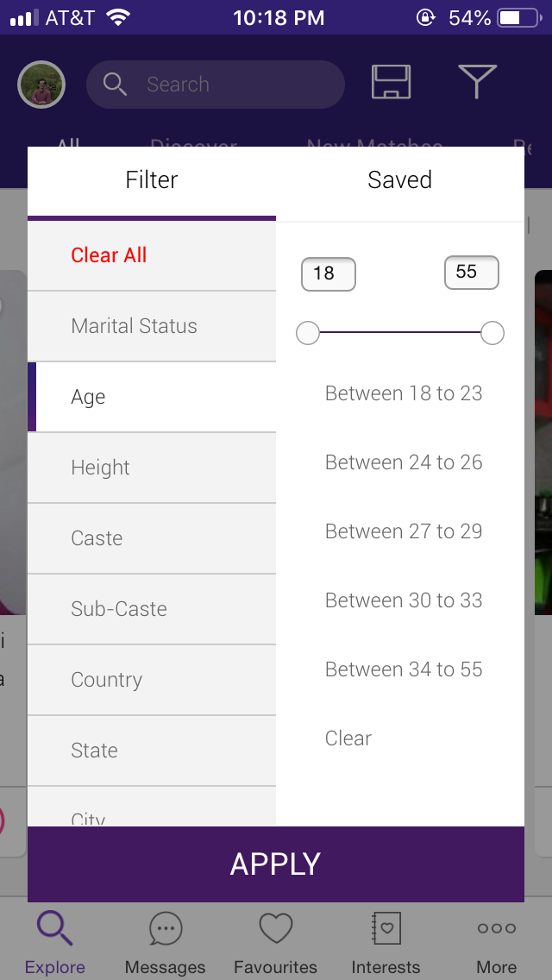Open the More menu dots icon
The width and height of the screenshot is (552, 980).
497,928
